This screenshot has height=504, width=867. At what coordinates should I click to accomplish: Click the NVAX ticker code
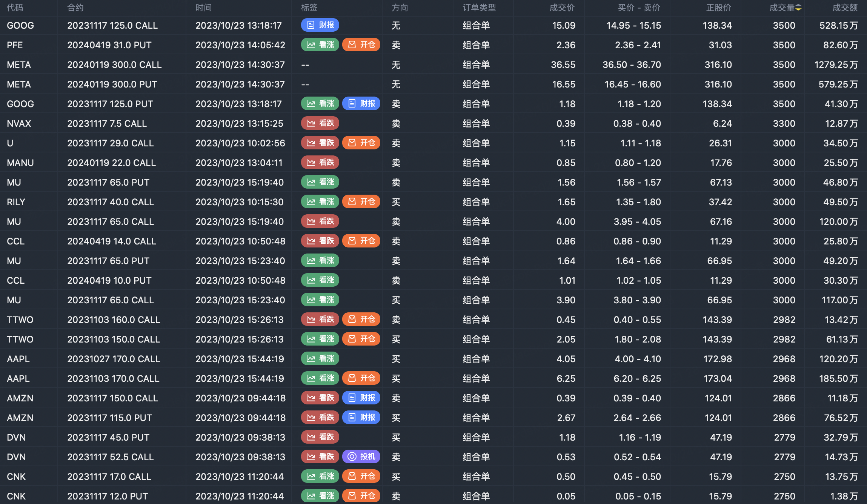tap(19, 124)
